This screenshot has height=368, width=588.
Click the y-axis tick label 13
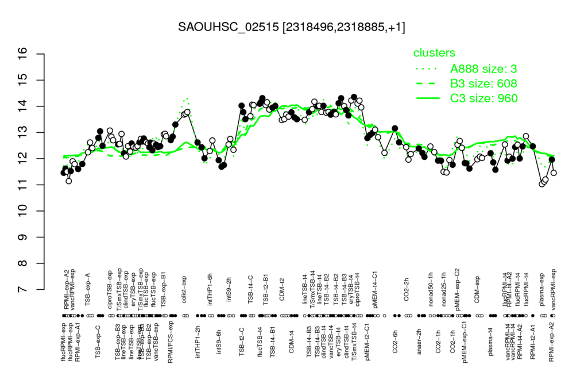point(22,133)
